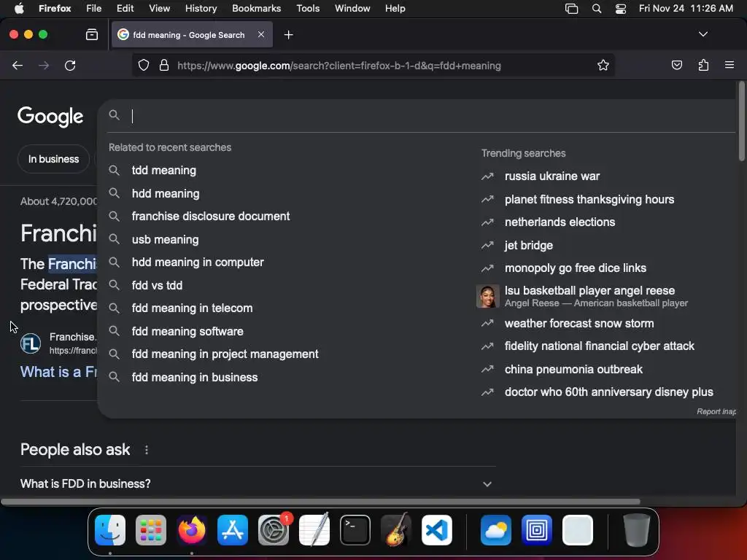This screenshot has height=560, width=747.
Task: Reload the page with the refresh icon
Action: pyautogui.click(x=70, y=65)
